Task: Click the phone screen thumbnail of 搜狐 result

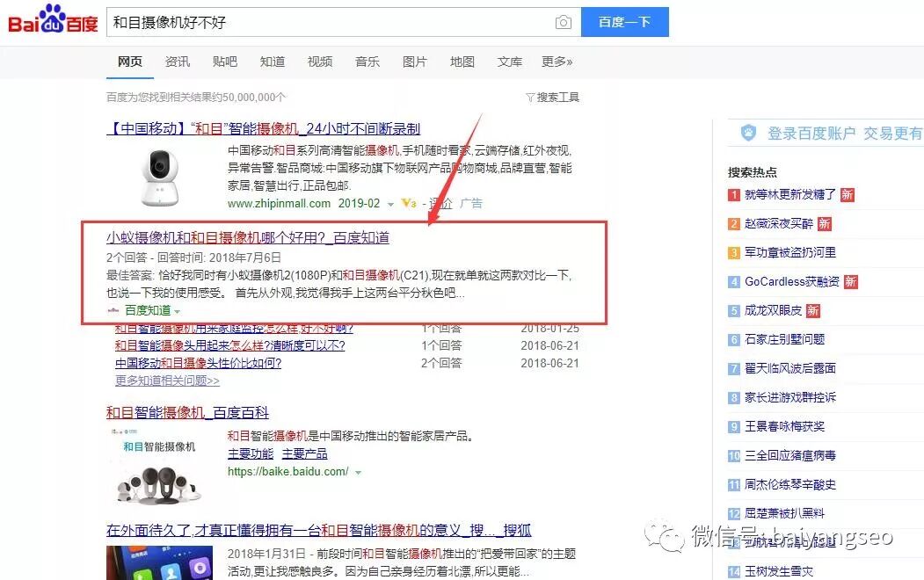Action: [x=159, y=563]
